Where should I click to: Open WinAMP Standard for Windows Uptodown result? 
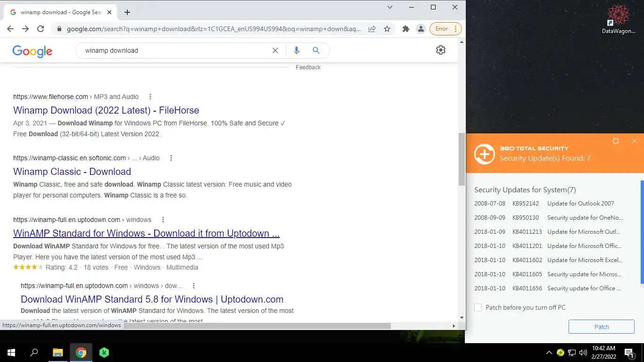146,233
